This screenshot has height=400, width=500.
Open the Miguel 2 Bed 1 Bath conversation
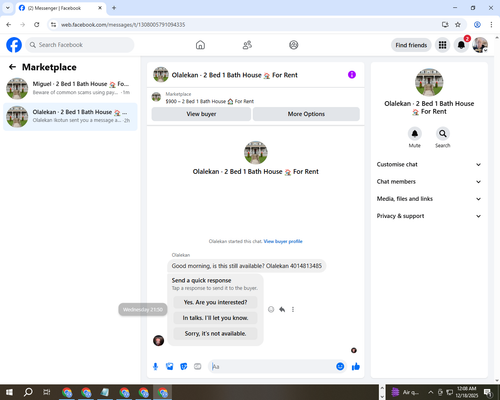tap(70, 88)
